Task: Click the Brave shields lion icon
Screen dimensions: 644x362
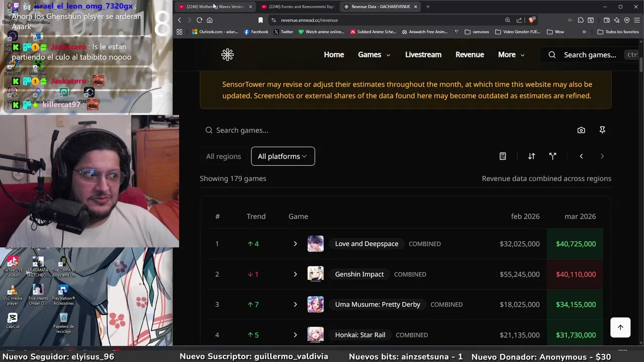Action: click(531, 20)
